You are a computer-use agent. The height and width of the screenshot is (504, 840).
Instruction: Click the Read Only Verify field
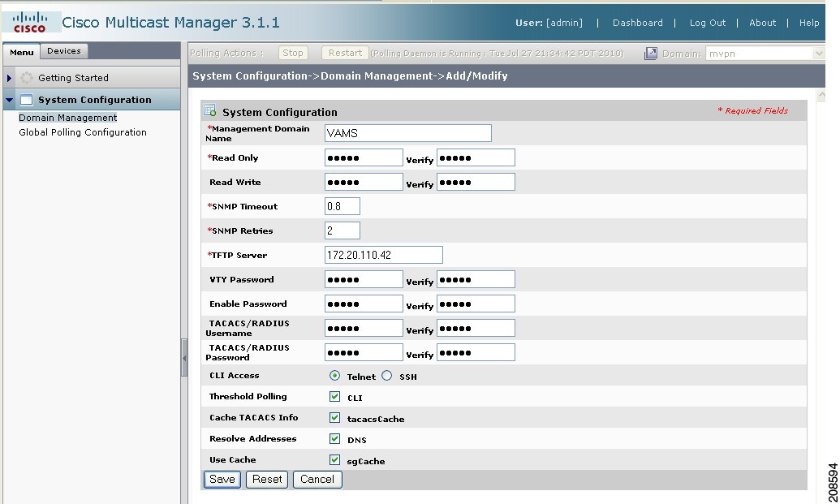(476, 157)
